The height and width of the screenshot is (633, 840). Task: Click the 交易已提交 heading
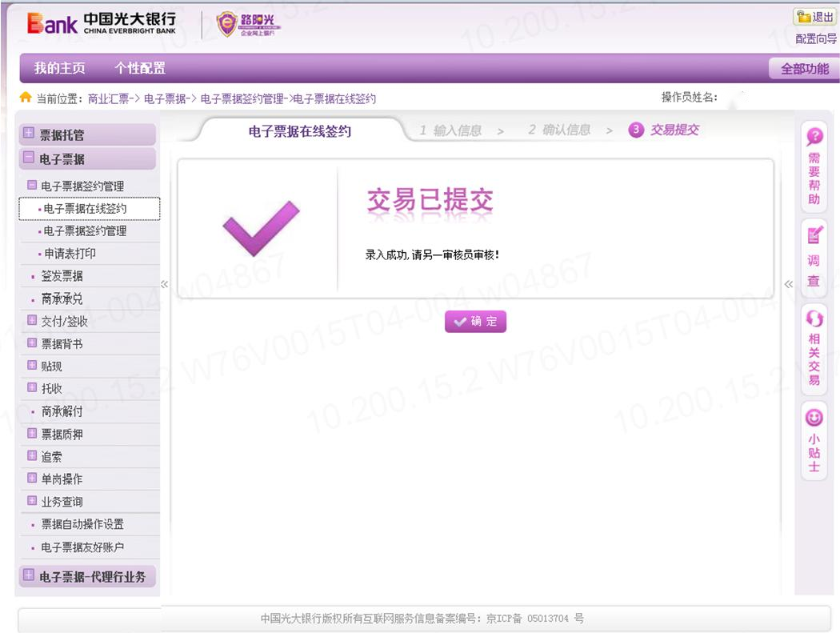coord(430,200)
